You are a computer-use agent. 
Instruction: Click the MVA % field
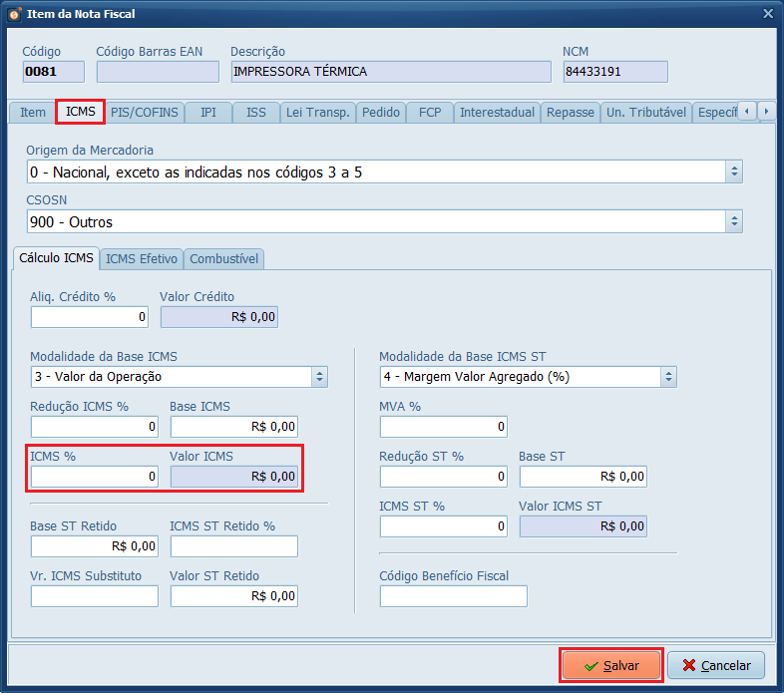(x=443, y=427)
